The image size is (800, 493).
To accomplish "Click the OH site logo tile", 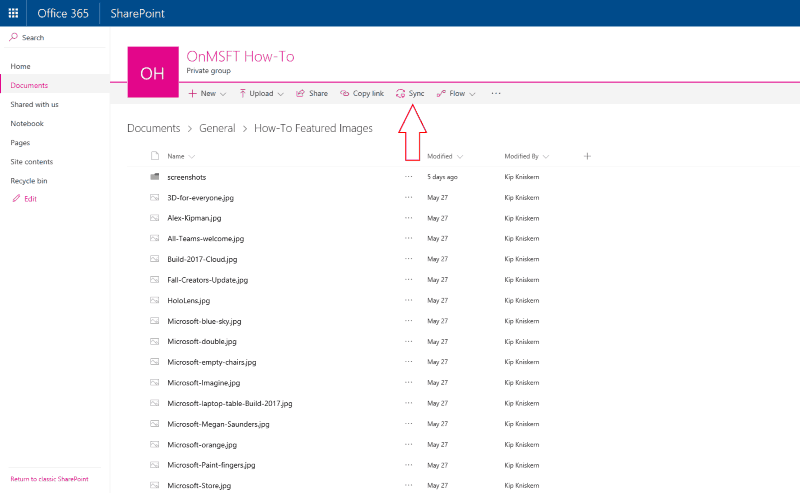I will [x=152, y=73].
